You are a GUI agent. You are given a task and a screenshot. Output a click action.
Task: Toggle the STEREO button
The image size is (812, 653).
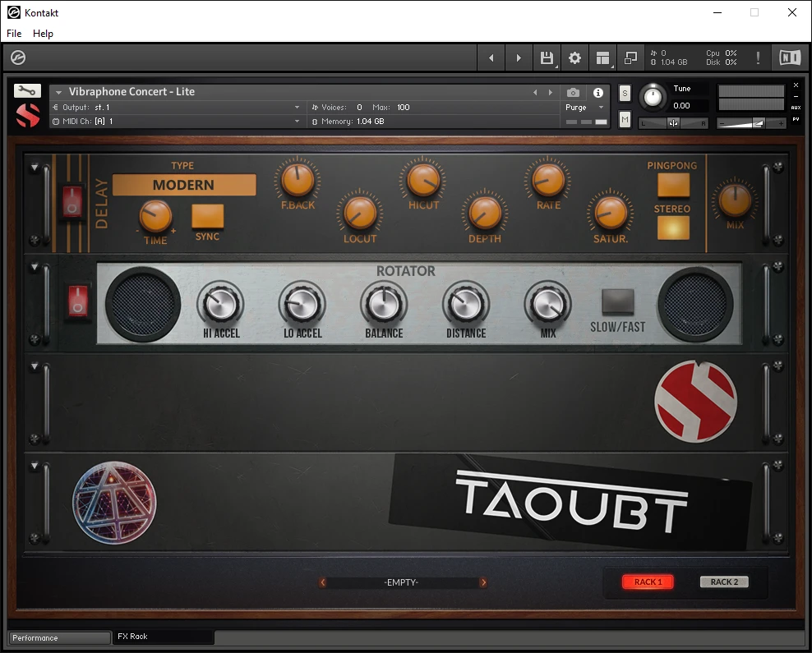pos(673,228)
